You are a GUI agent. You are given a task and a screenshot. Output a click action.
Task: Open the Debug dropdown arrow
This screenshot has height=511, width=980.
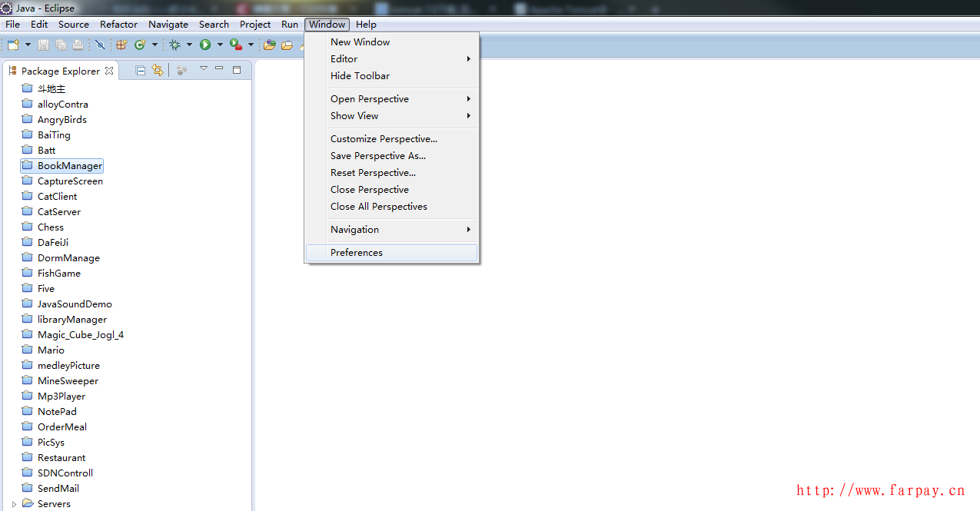point(189,45)
